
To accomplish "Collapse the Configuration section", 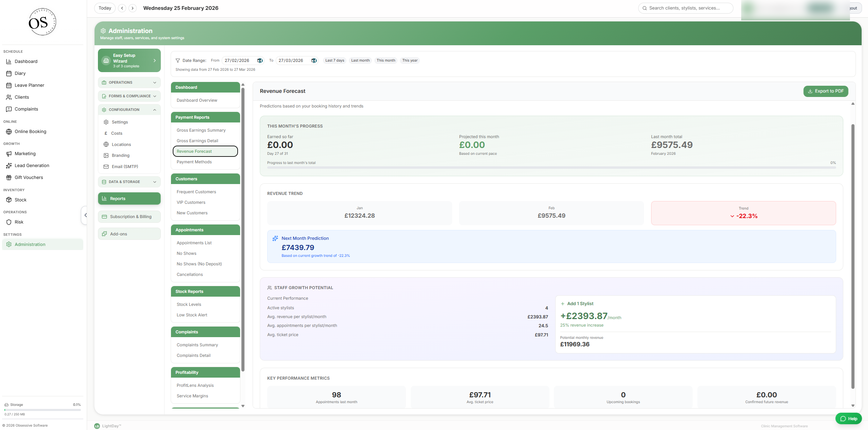I will pyautogui.click(x=129, y=110).
